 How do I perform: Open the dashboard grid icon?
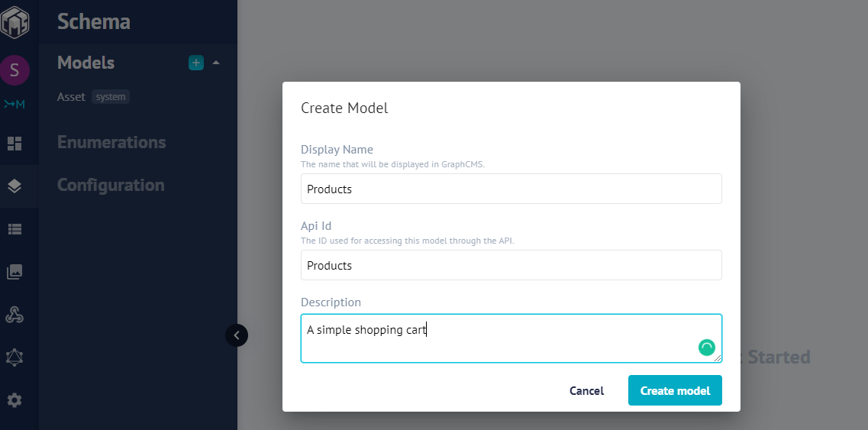tap(15, 144)
